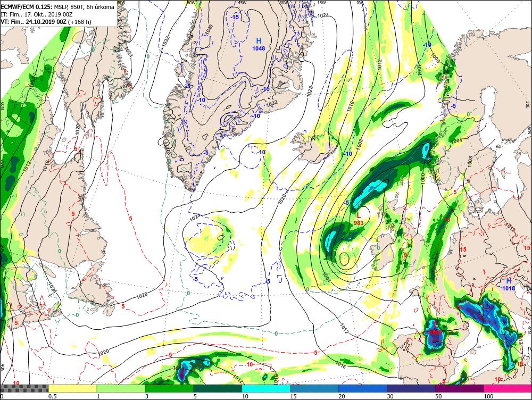Pick the steel blue 15–20 legend color
This screenshot has height=400, width=532.
point(314,388)
